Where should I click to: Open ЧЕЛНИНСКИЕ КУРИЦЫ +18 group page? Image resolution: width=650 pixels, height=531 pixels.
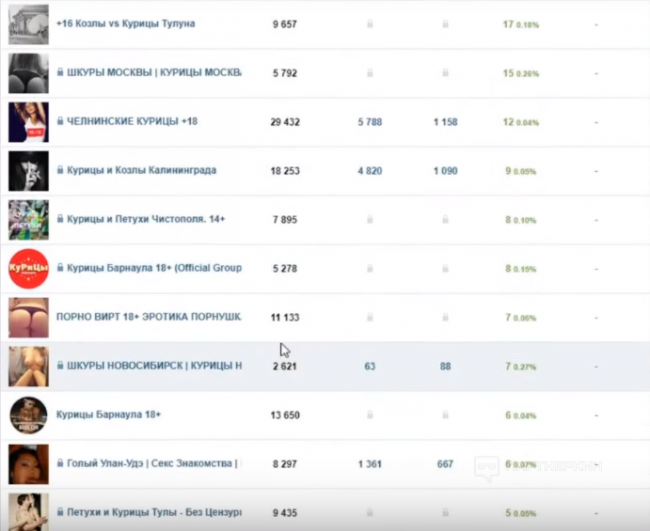132,122
